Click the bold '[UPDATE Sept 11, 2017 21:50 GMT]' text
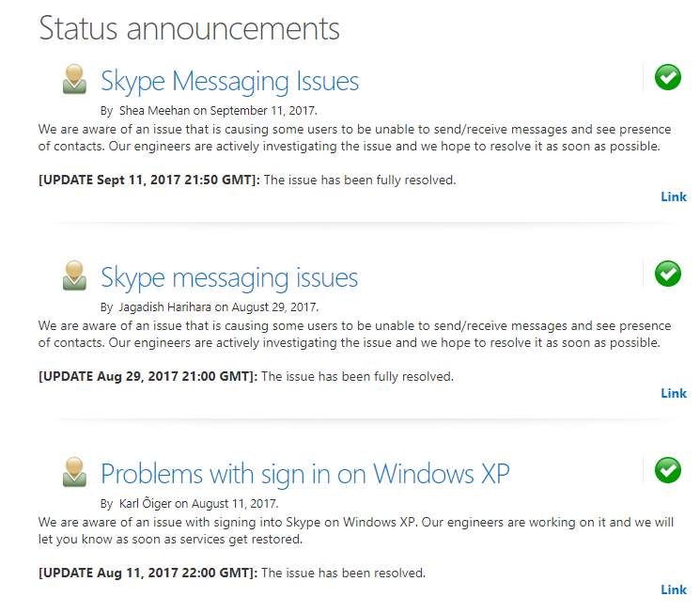Screen dimensions: 700x613 (149, 181)
